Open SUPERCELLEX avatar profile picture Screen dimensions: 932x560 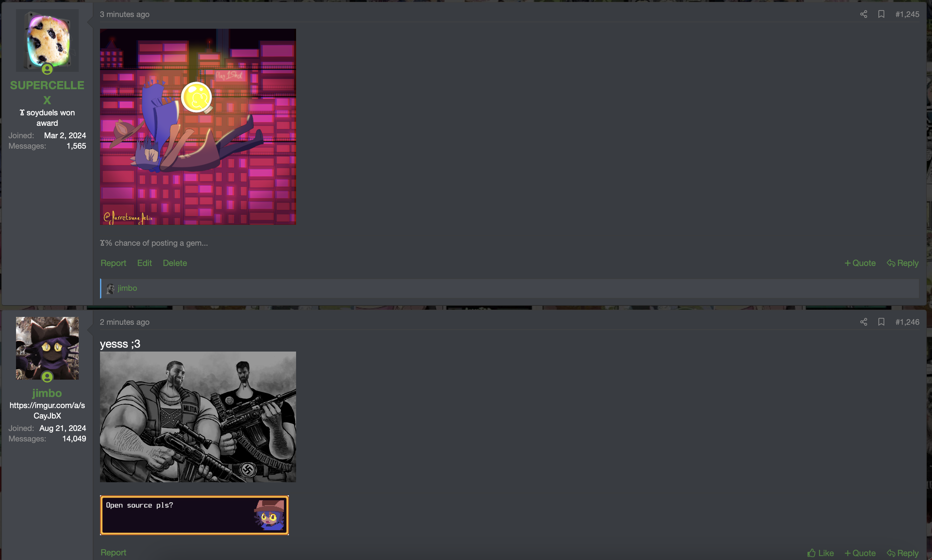coord(47,41)
